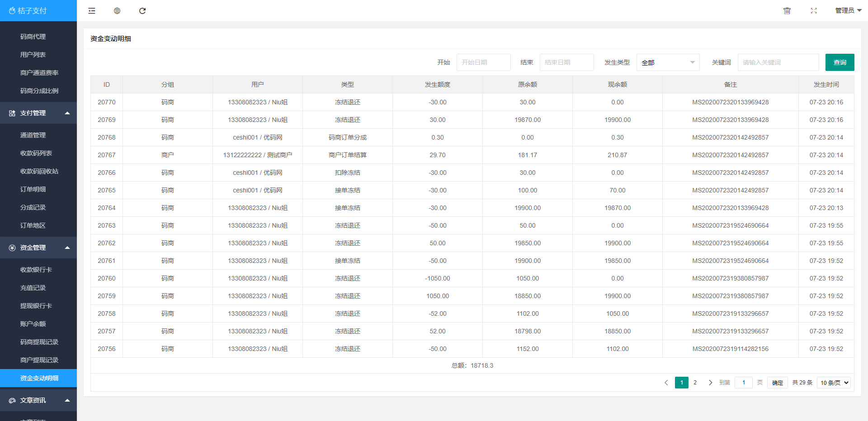Click the 确定 page jump button
Image resolution: width=868 pixels, height=421 pixels.
pos(777,383)
